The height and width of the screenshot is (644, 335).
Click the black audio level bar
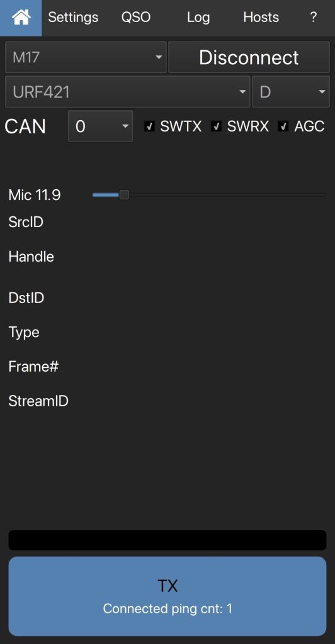click(167, 540)
